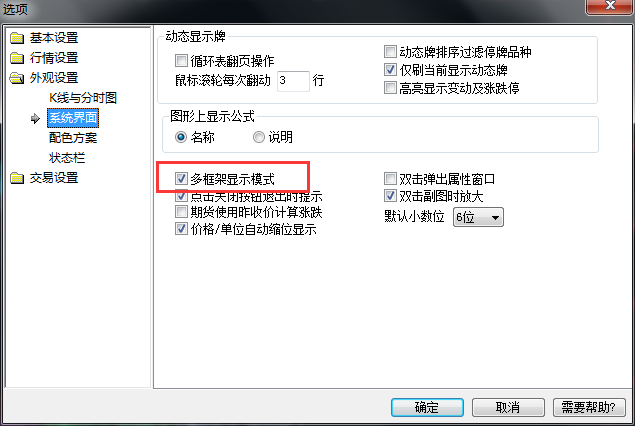
Task: Open the 交易设置 folder icon
Action: (x=17, y=178)
